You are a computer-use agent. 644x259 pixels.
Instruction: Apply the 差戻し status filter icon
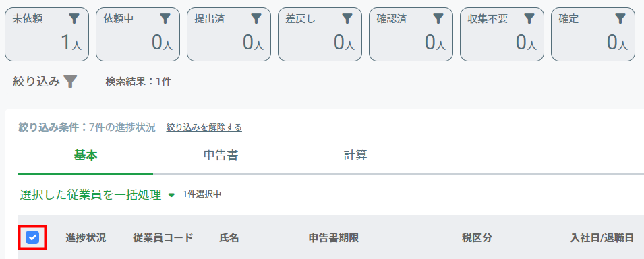point(347,18)
